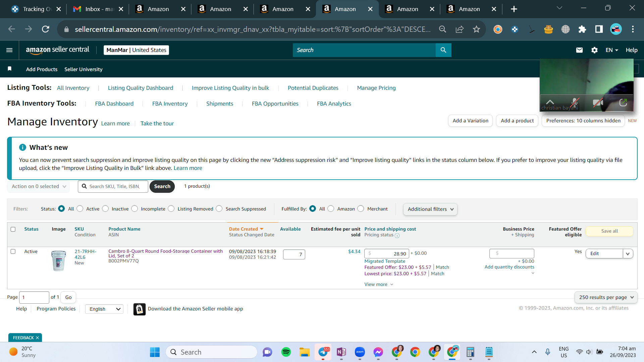Open Telegram from the taskbar
Viewport: 644px width, 362px height.
click(x=323, y=352)
